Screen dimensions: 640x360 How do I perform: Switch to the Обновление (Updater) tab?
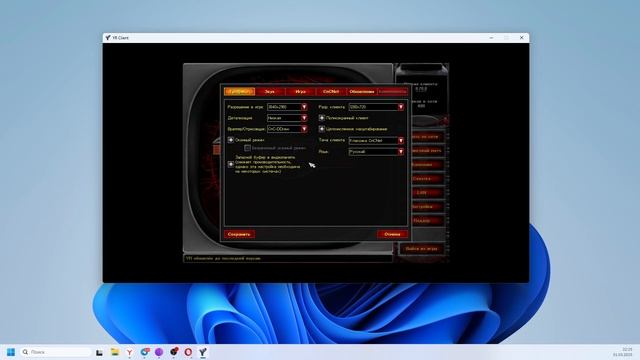[362, 91]
